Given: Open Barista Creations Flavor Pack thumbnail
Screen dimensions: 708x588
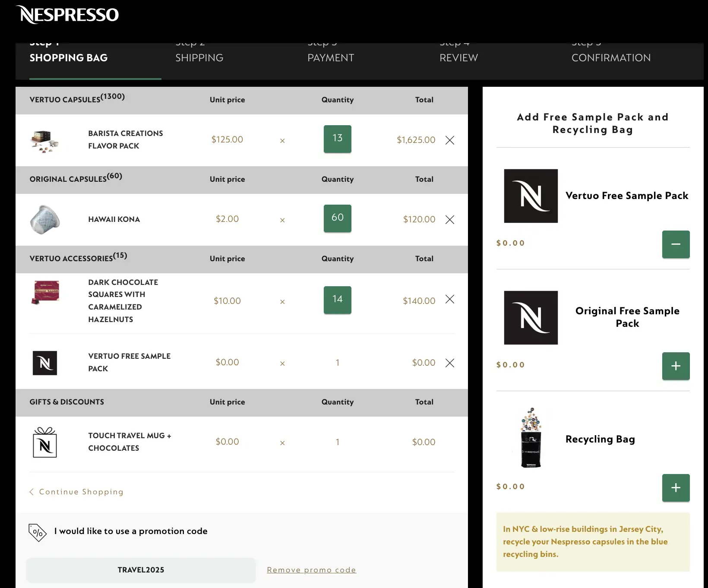Looking at the screenshot, I should coord(45,141).
